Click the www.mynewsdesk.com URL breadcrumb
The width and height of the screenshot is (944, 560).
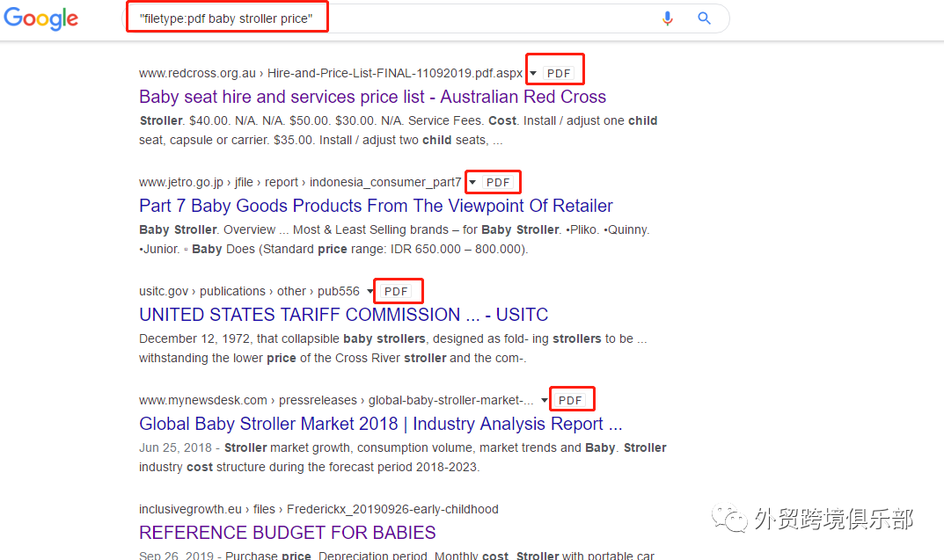(336, 400)
